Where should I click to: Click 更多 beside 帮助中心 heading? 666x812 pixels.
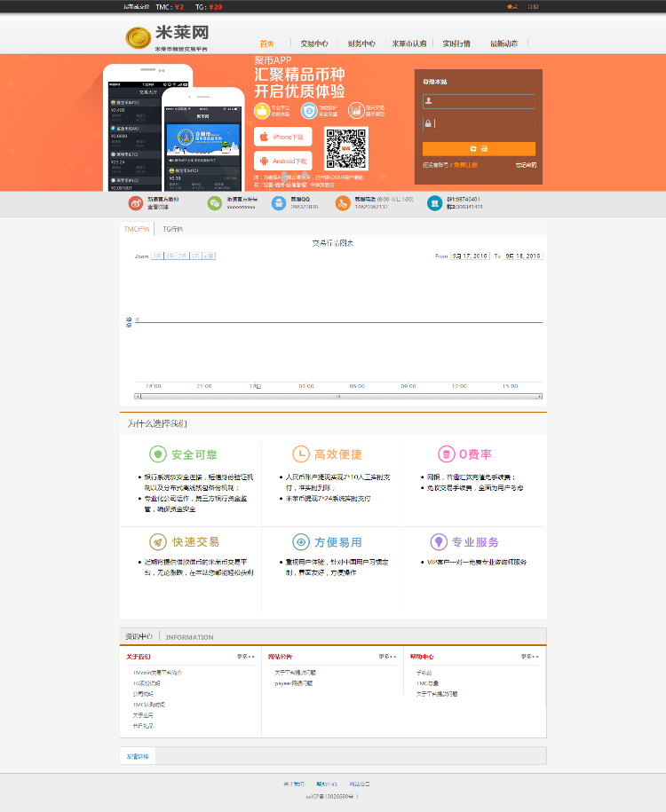coord(529,656)
